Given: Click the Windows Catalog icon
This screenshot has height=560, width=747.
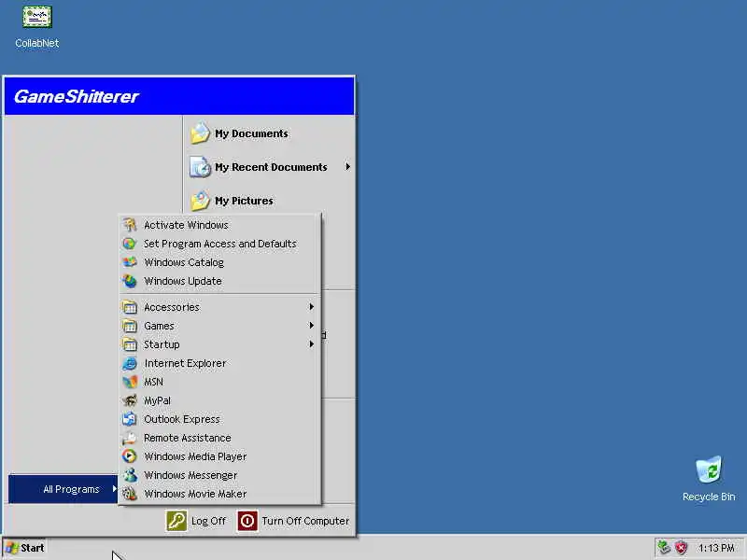Looking at the screenshot, I should coord(130,262).
